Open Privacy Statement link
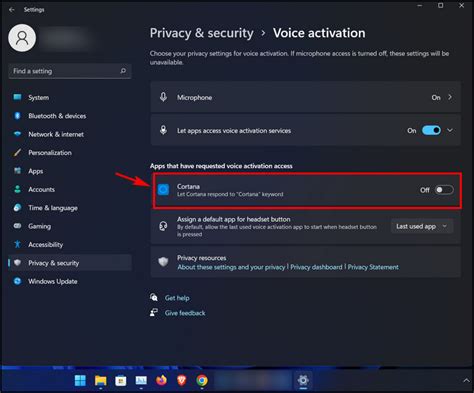The width and height of the screenshot is (474, 393). coord(373,267)
